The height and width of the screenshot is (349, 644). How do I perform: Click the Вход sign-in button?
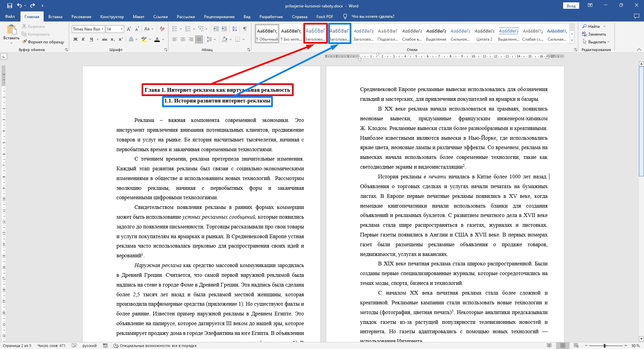click(x=571, y=6)
